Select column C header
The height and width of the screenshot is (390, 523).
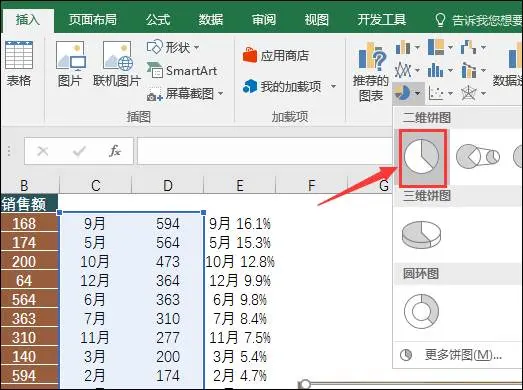click(x=96, y=185)
